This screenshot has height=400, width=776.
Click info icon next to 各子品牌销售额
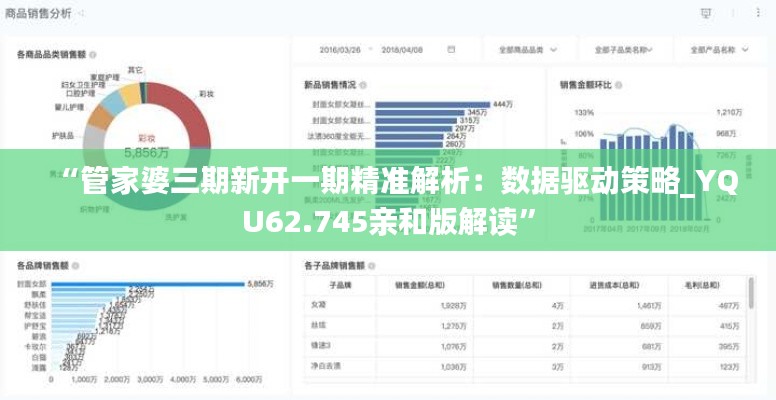click(x=371, y=266)
